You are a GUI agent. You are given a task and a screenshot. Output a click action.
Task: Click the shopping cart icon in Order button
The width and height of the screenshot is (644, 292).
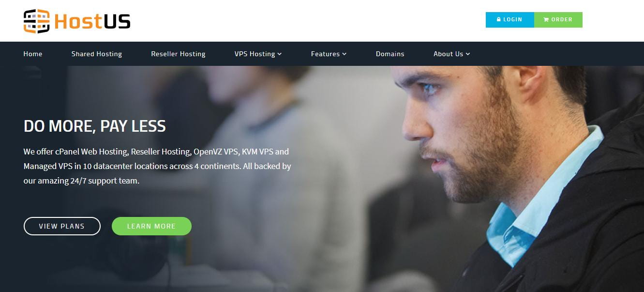coord(546,20)
